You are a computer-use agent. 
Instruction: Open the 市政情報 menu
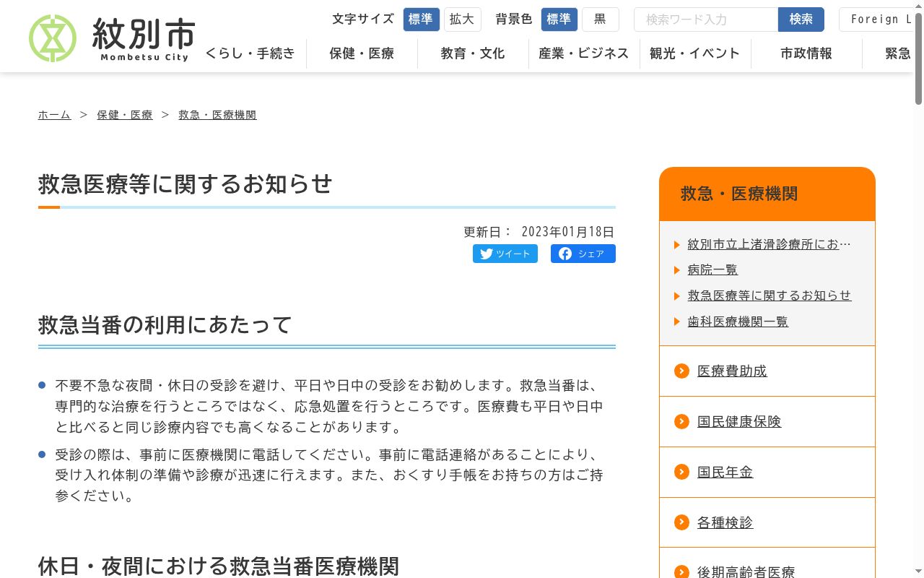click(806, 53)
